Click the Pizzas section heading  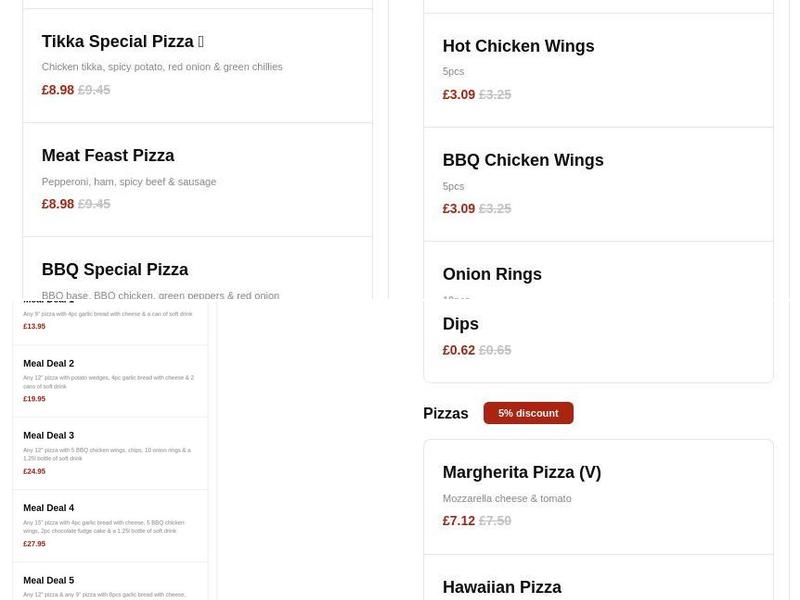pyautogui.click(x=445, y=413)
